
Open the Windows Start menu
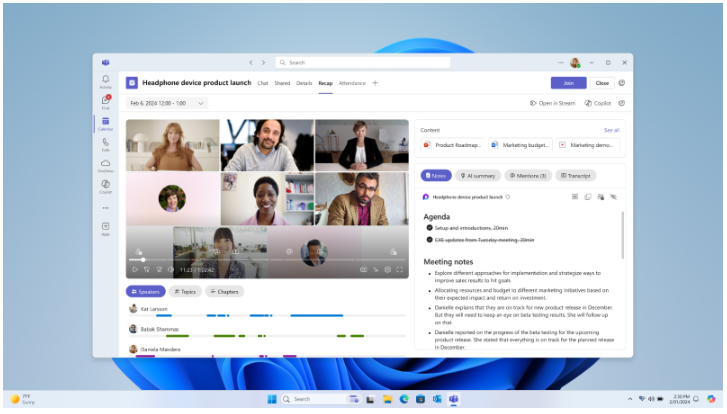(272, 399)
